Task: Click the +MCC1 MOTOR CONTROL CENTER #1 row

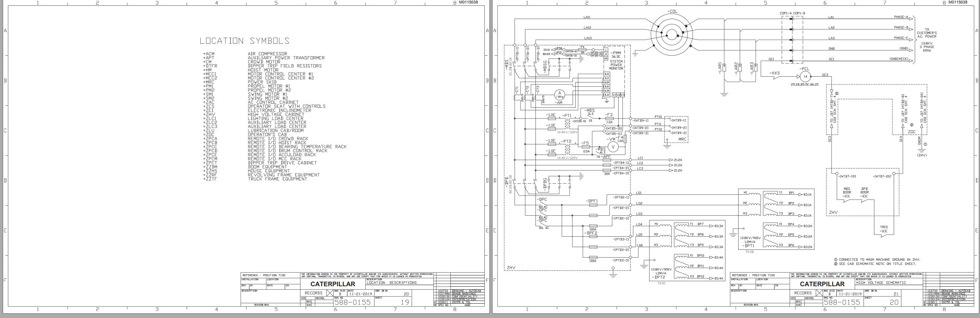Action: (x=258, y=74)
